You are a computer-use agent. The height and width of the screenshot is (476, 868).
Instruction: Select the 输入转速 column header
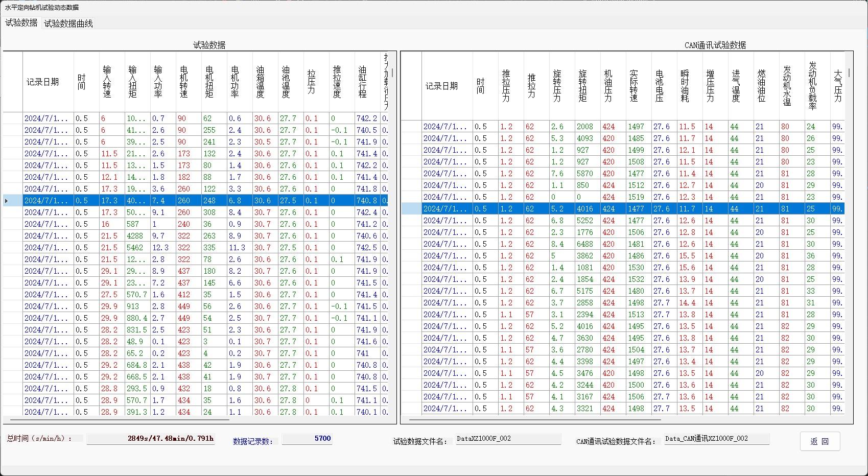pyautogui.click(x=112, y=82)
